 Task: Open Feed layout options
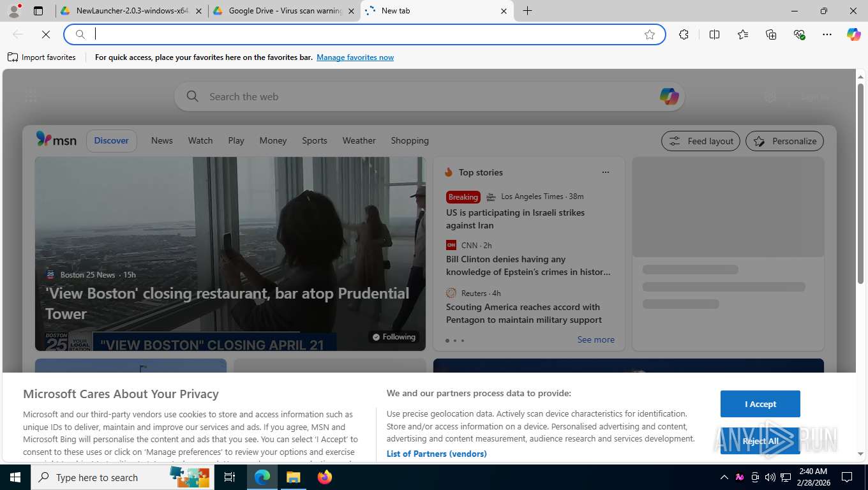click(x=701, y=141)
